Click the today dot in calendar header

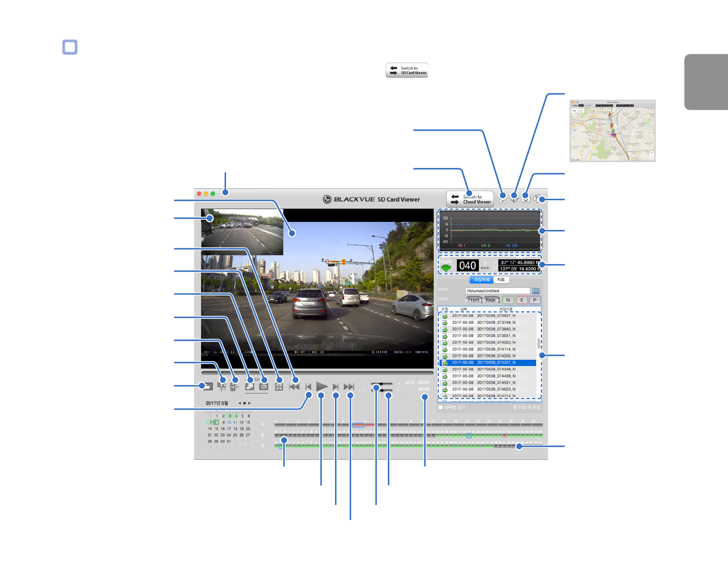coord(244,403)
